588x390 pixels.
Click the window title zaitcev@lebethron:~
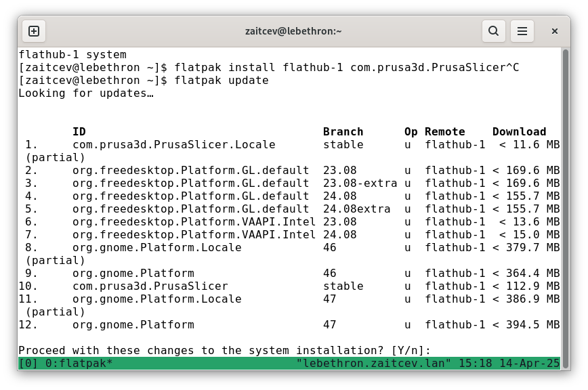(293, 31)
